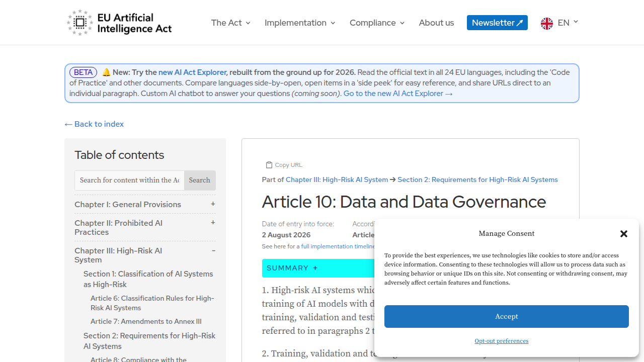The height and width of the screenshot is (362, 644).
Task: Go to About us page
Action: 436,23
